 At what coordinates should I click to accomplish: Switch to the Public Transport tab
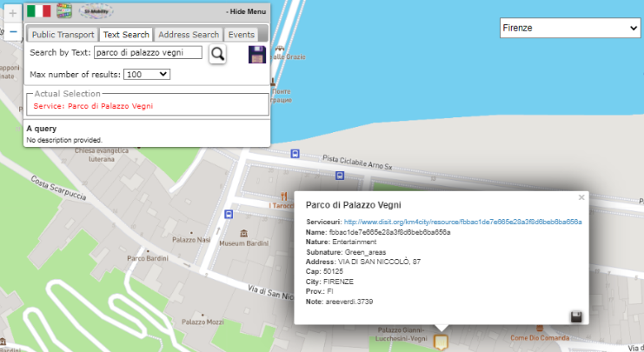pyautogui.click(x=63, y=35)
